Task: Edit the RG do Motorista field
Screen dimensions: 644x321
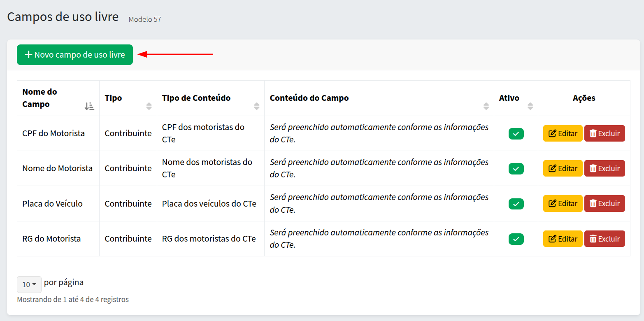Action: (563, 239)
